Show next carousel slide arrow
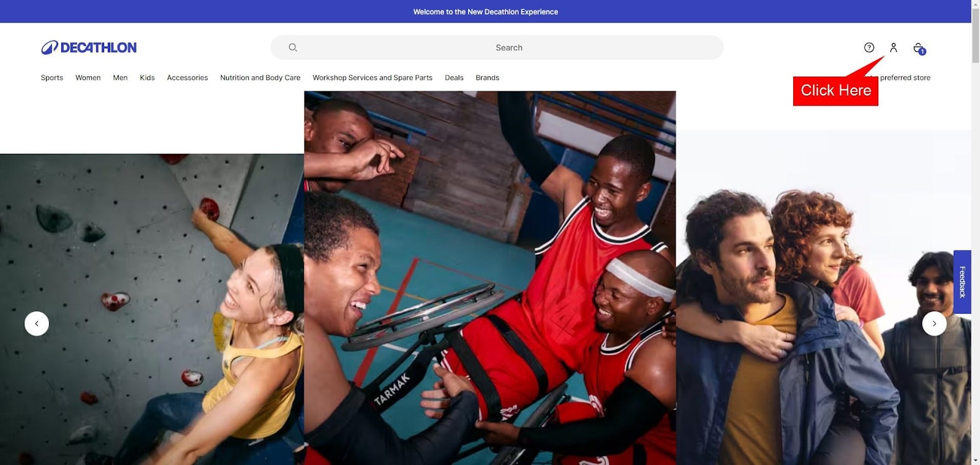The width and height of the screenshot is (980, 465). click(934, 323)
